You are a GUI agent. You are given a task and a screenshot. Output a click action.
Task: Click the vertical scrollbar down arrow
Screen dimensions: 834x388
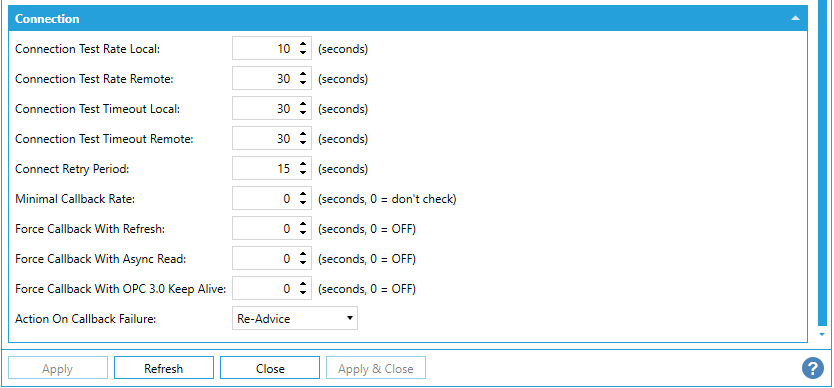(822, 335)
